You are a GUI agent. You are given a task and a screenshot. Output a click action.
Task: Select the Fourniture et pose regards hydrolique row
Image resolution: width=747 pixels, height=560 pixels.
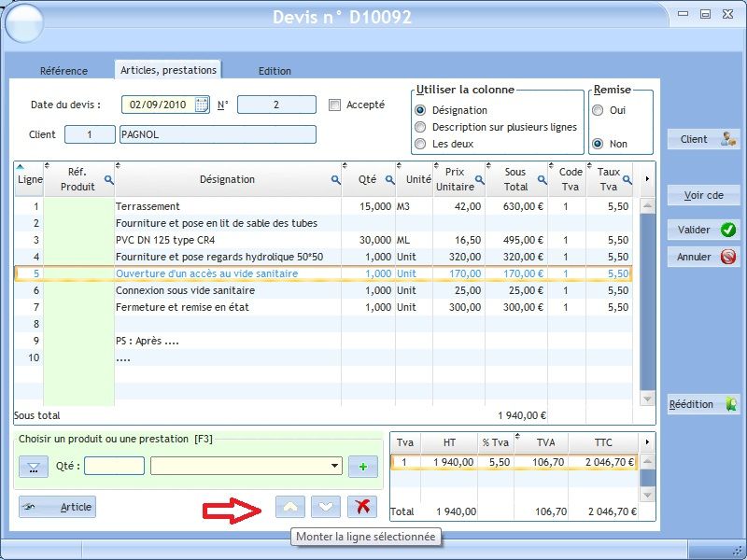point(324,257)
